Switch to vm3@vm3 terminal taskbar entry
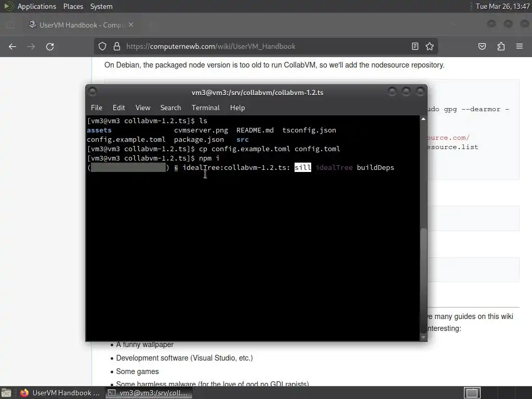Screen dimensions: 532x399 [148, 393]
